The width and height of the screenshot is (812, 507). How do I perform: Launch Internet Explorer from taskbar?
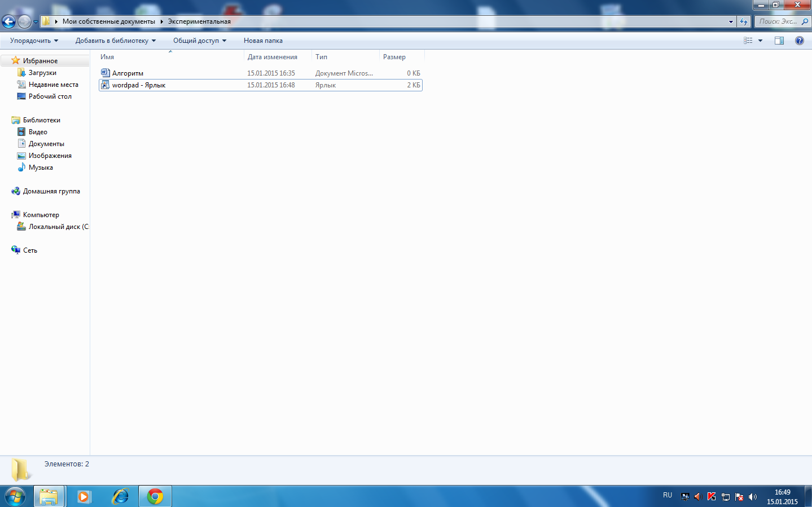tap(120, 496)
